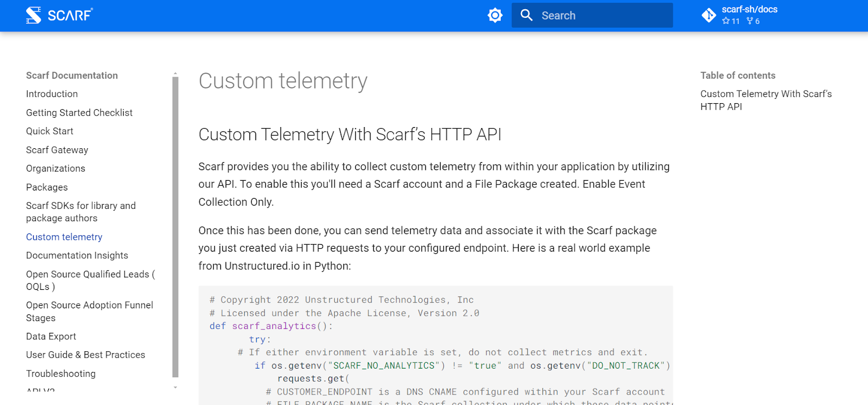Open the Introduction page
The width and height of the screenshot is (868, 405).
pyautogui.click(x=52, y=94)
